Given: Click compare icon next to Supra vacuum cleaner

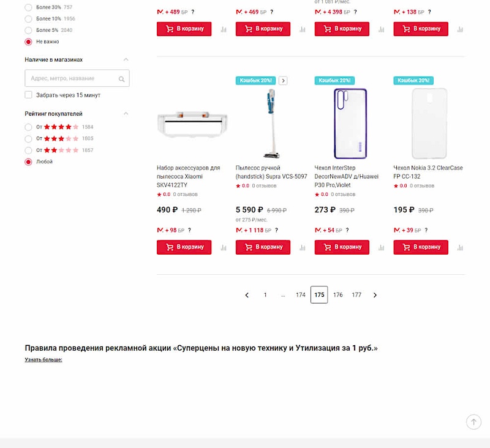Looking at the screenshot, I should pyautogui.click(x=302, y=247).
